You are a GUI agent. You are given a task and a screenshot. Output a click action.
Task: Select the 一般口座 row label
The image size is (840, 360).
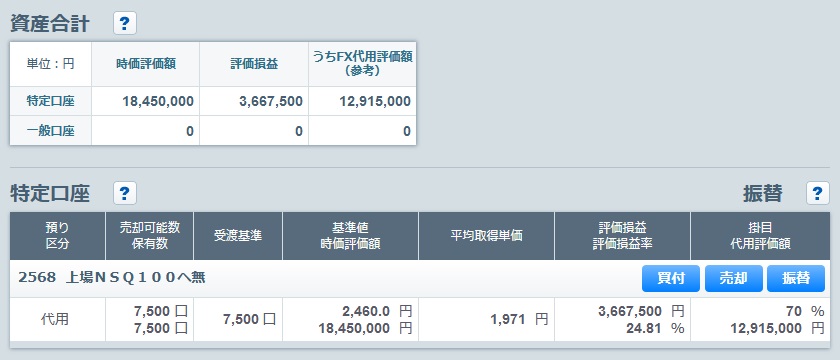50,131
